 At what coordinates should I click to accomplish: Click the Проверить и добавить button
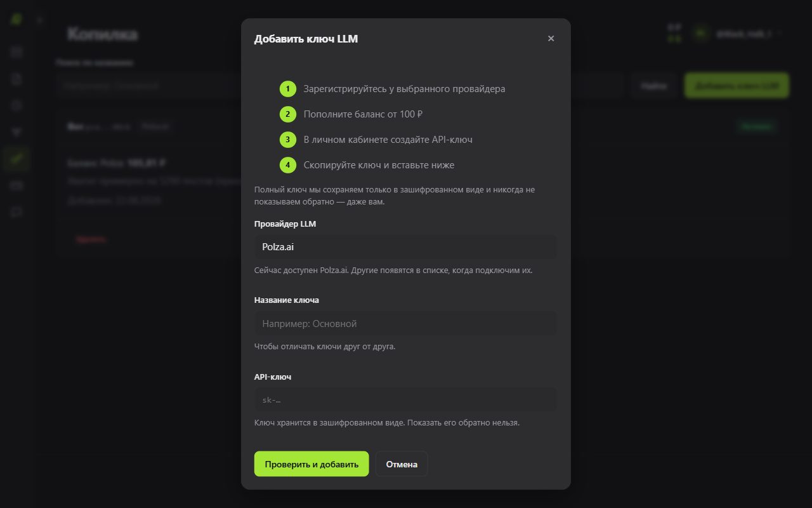click(x=311, y=464)
